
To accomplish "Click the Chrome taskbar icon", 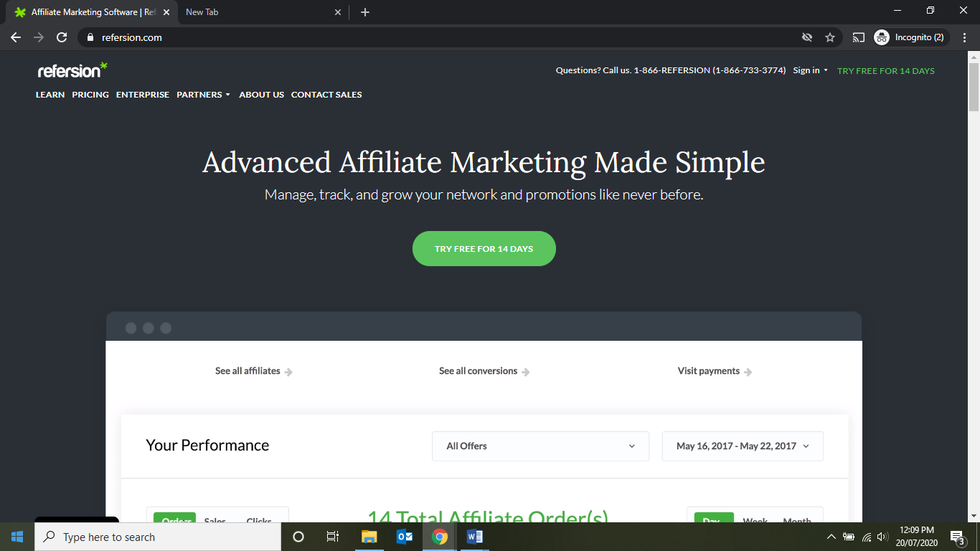I will (440, 537).
